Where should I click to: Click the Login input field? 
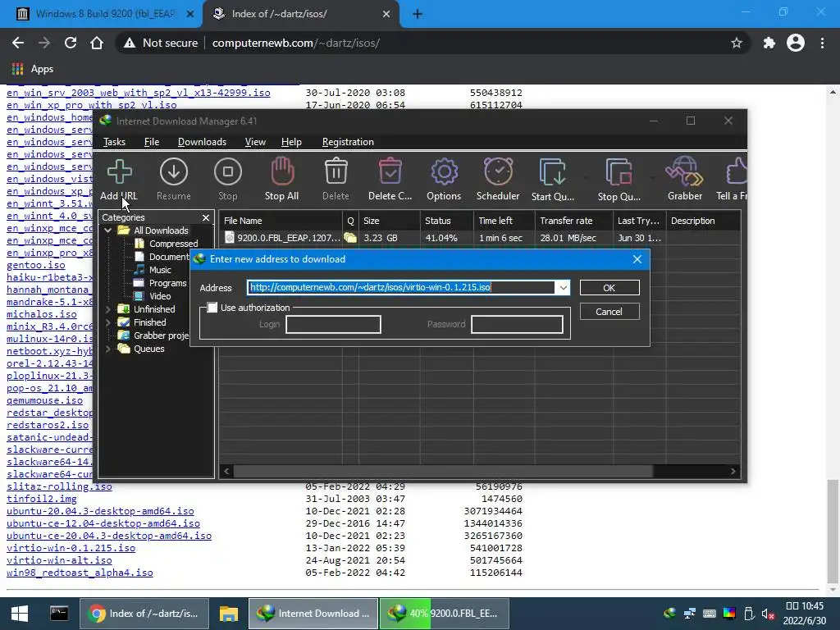333,324
